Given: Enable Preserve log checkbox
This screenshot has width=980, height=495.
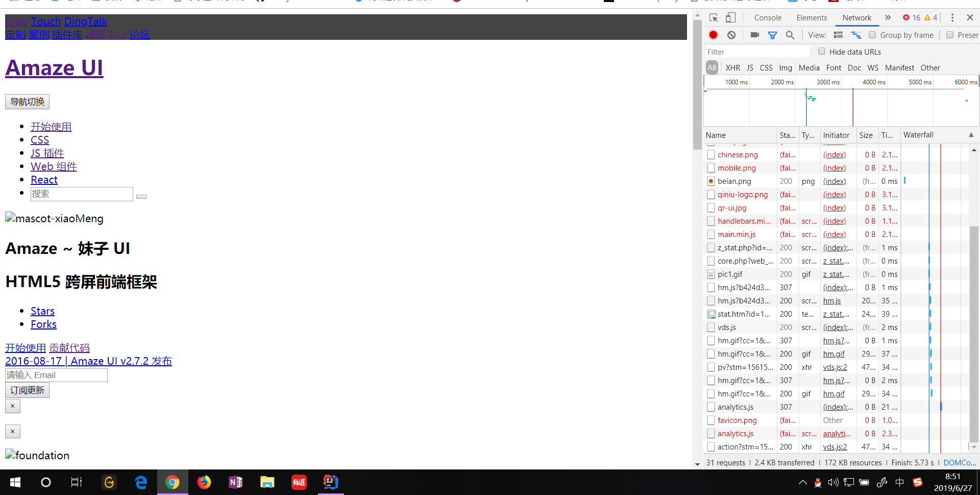Looking at the screenshot, I should pyautogui.click(x=950, y=35).
